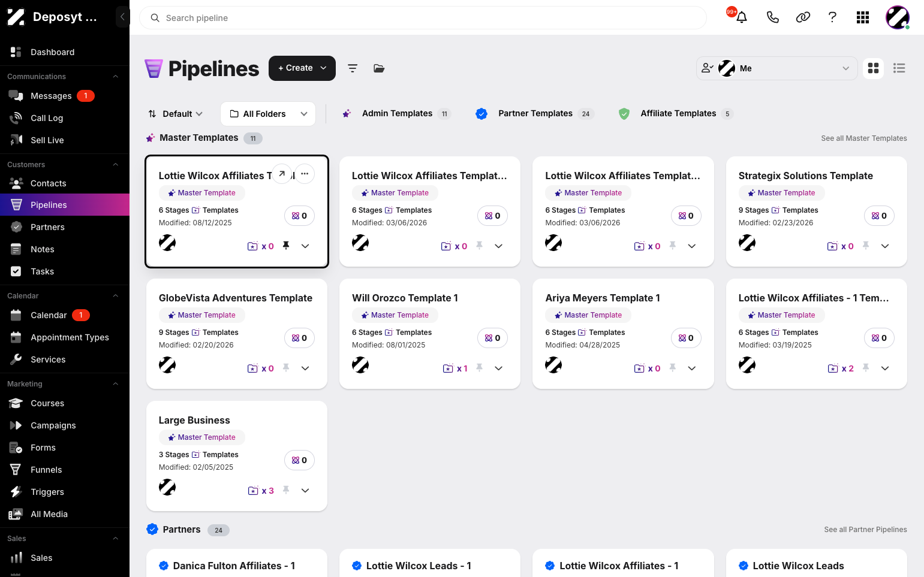Expand the Strategix Solutions Template card chevron

coord(885,246)
